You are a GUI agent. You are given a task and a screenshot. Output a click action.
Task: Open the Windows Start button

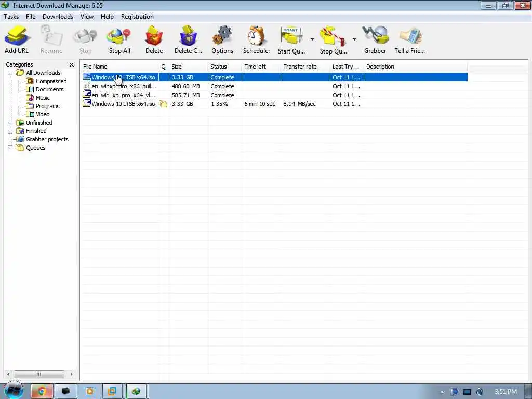coord(13,391)
